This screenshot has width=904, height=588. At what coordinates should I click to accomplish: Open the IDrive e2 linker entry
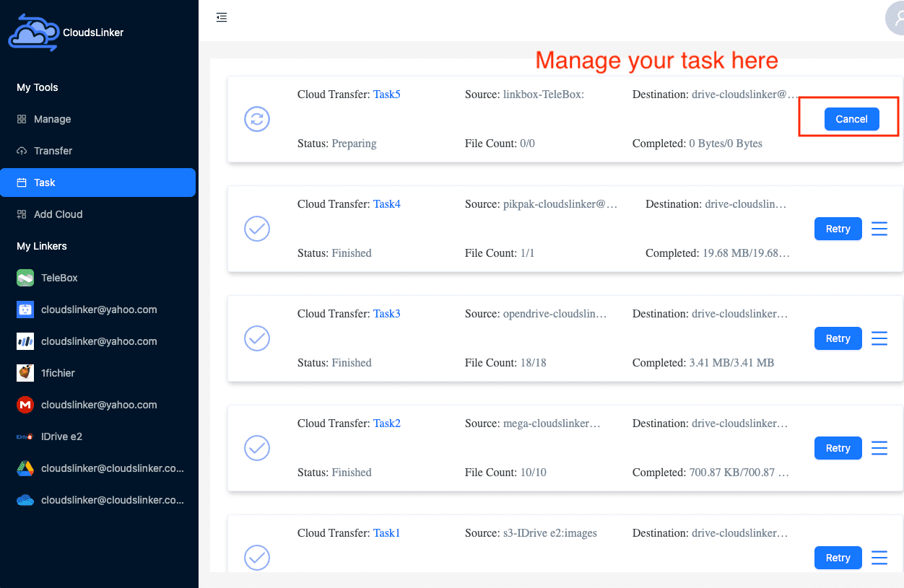tap(97, 436)
